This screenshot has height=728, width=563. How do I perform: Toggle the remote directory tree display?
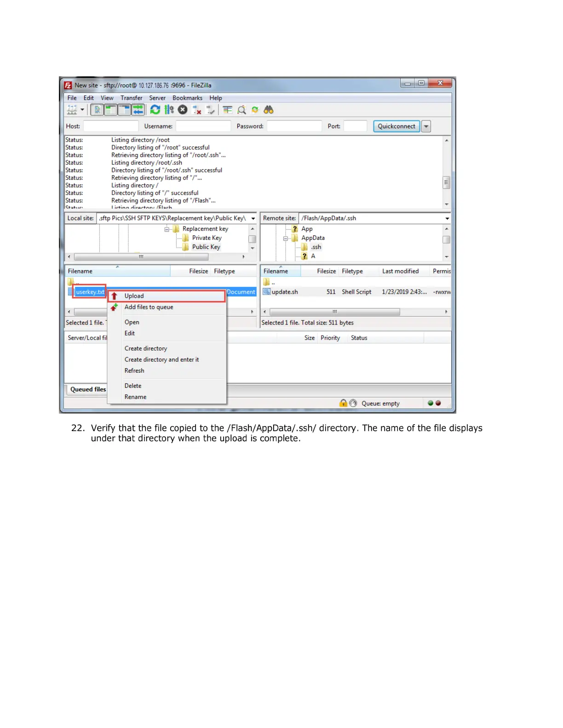pyautogui.click(x=124, y=110)
